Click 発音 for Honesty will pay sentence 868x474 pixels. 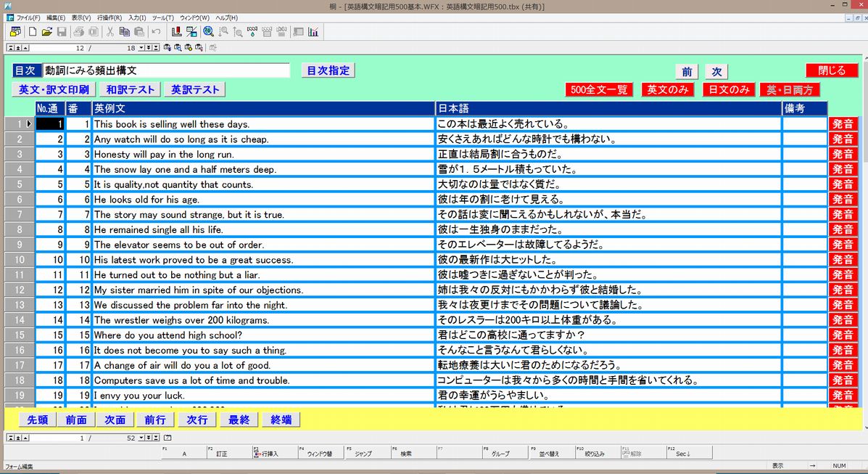pyautogui.click(x=843, y=155)
